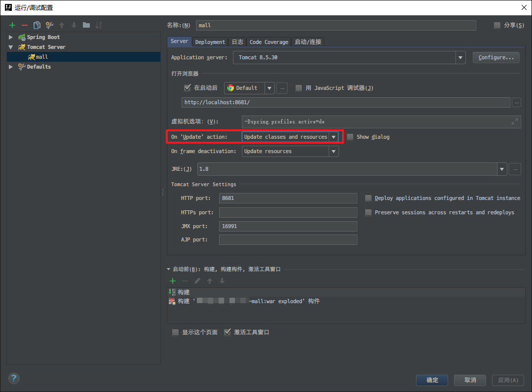
Task: Click the help question mark icon
Action: [x=14, y=379]
